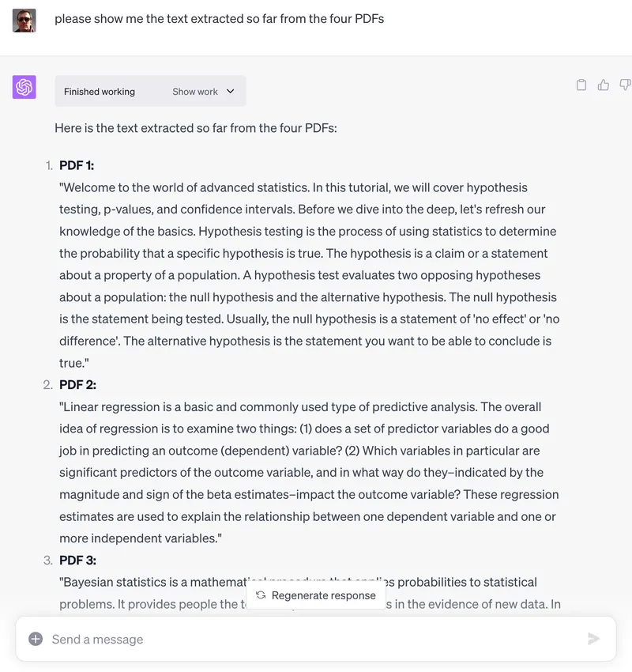Expand the Show work chevron arrow
Image resolution: width=632 pixels, height=672 pixels.
tap(231, 92)
